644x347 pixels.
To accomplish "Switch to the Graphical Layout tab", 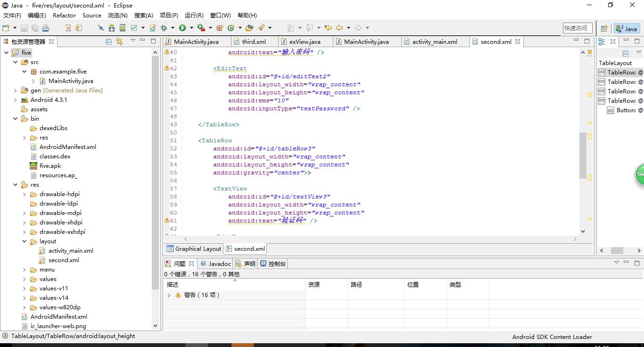I will point(194,248).
